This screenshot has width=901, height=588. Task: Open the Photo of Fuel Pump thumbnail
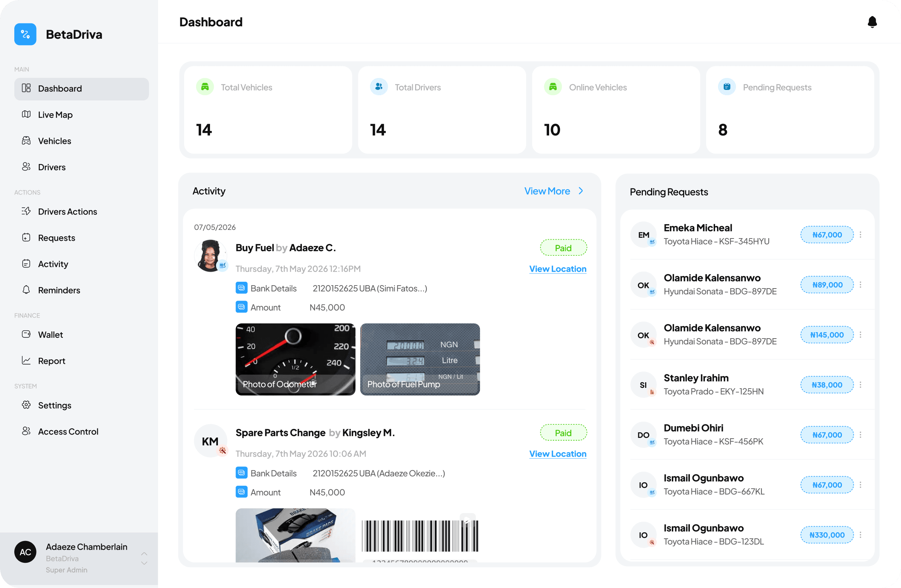[x=420, y=360]
